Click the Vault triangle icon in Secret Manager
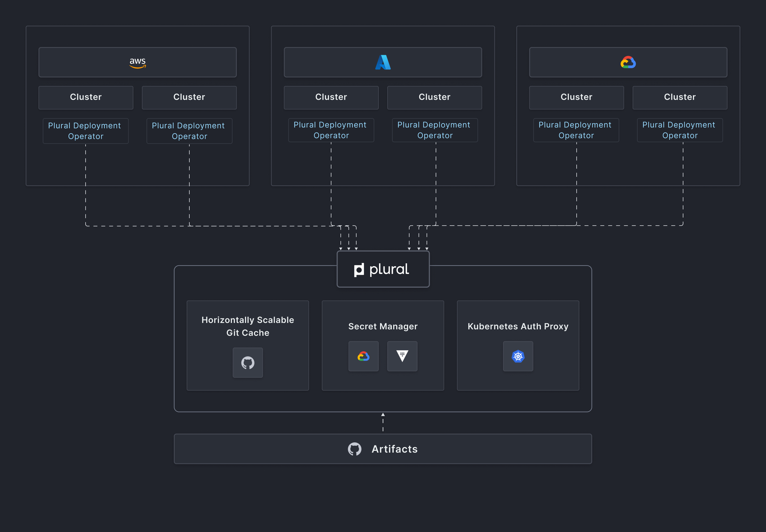This screenshot has height=532, width=766. pos(402,356)
